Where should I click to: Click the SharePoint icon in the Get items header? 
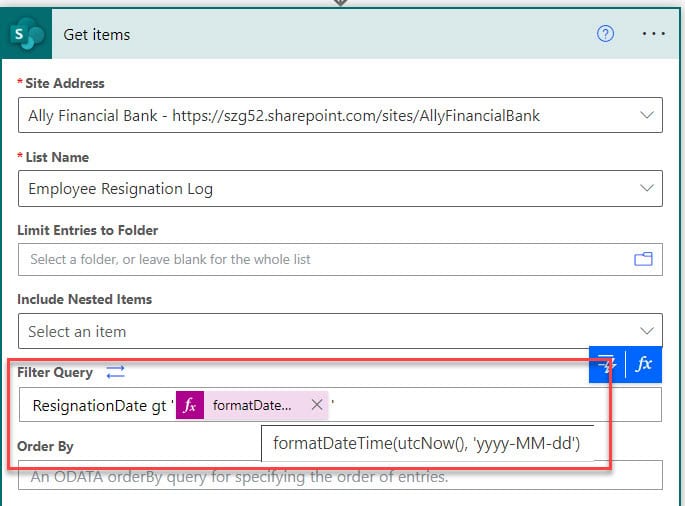[x=26, y=34]
